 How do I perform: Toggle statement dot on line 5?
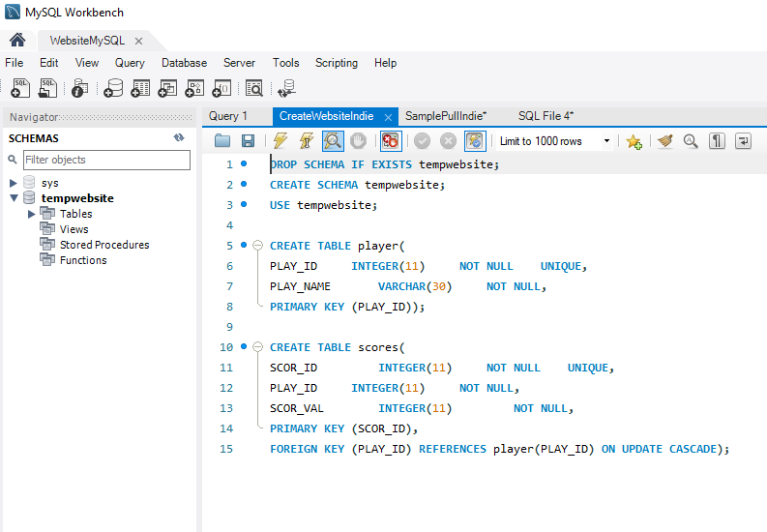click(244, 245)
